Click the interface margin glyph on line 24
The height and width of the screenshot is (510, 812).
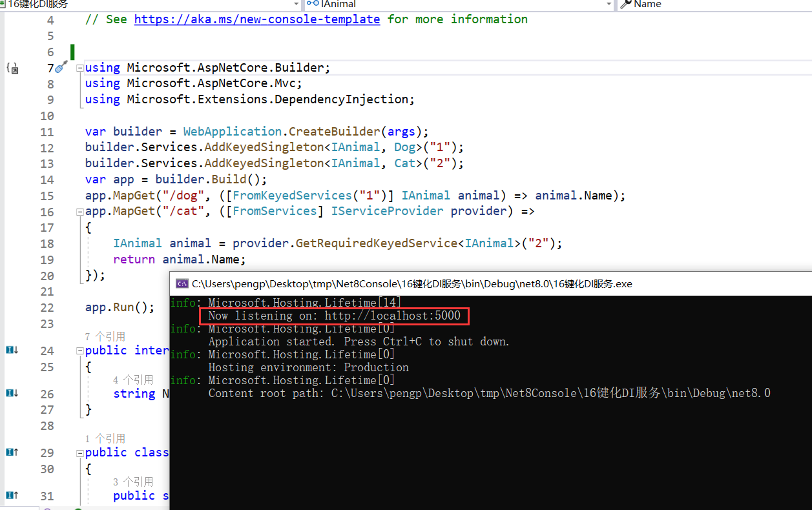click(12, 350)
